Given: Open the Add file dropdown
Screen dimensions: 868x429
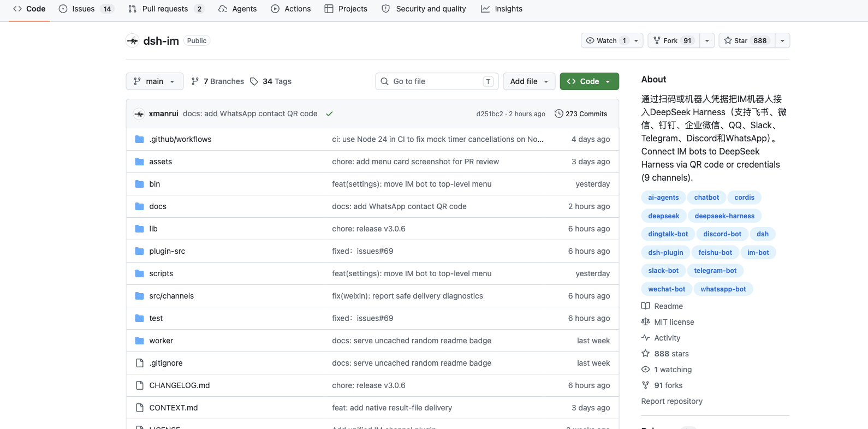Looking at the screenshot, I should click(x=529, y=81).
